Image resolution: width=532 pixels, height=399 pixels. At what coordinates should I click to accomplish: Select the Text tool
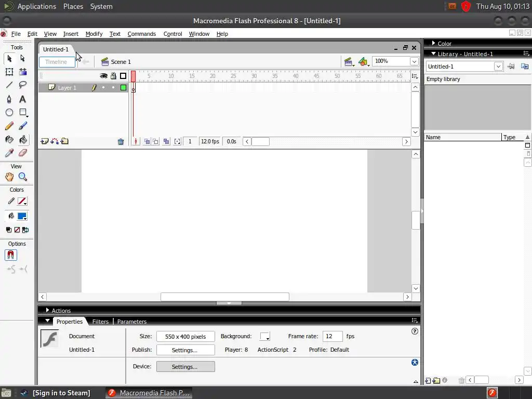click(x=23, y=99)
